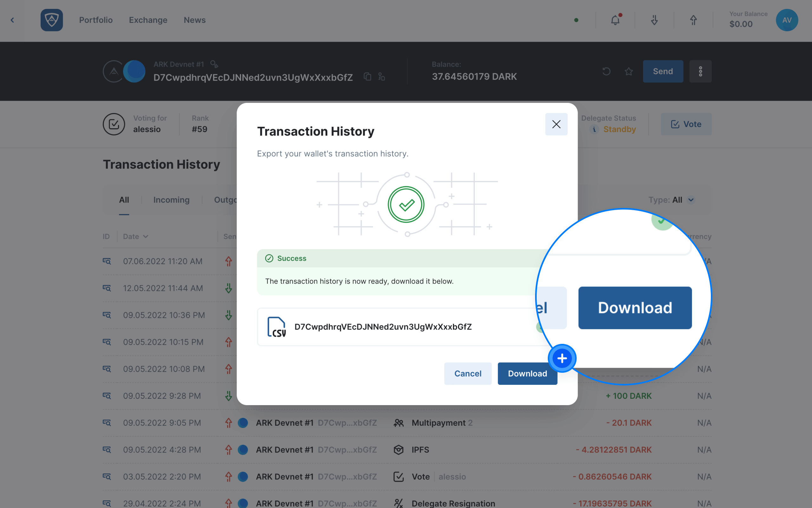Download the transaction history CSV
The image size is (812, 508).
(527, 373)
